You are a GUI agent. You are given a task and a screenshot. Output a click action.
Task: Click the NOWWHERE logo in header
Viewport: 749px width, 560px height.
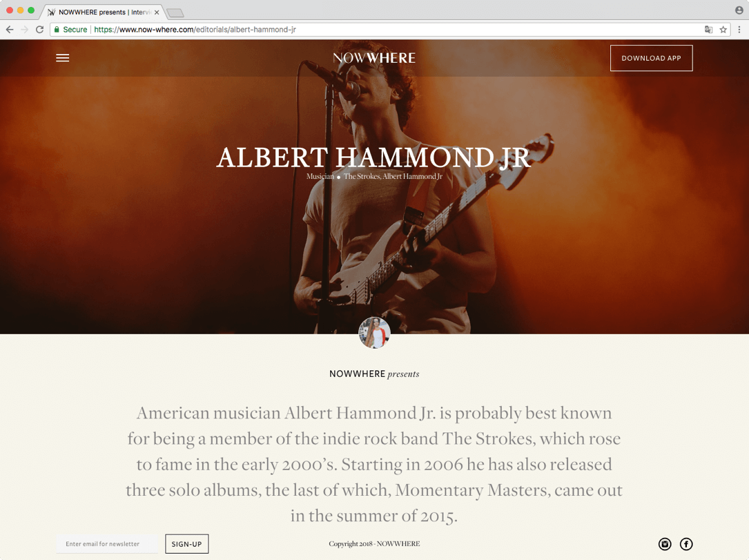[374, 58]
